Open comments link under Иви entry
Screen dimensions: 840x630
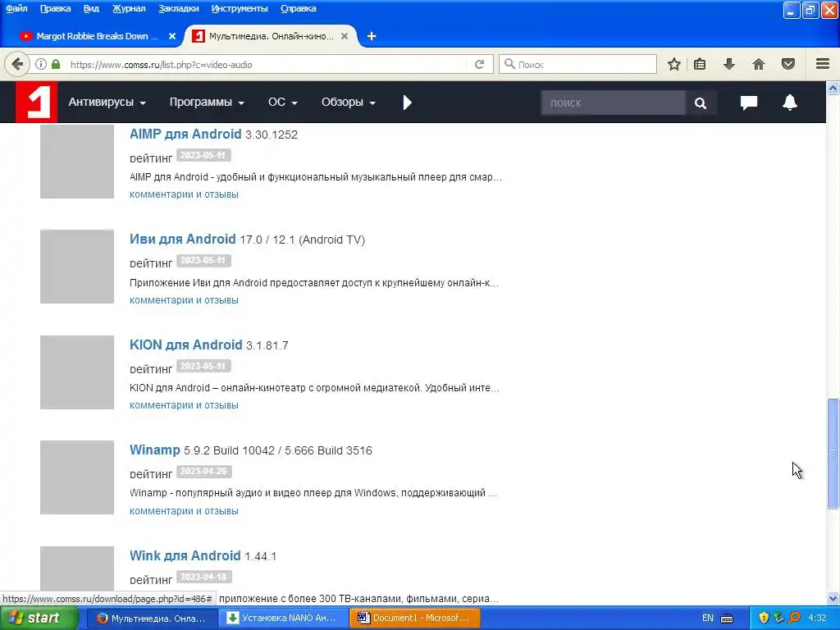(184, 300)
